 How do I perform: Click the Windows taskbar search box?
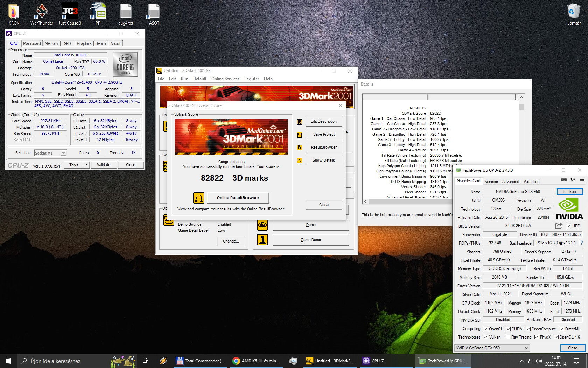(77, 361)
